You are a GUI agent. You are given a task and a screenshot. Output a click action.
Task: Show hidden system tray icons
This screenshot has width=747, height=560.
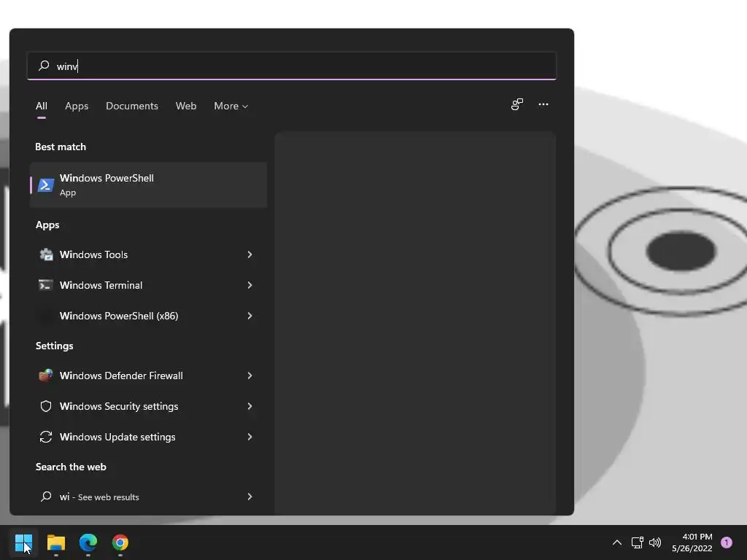(617, 542)
